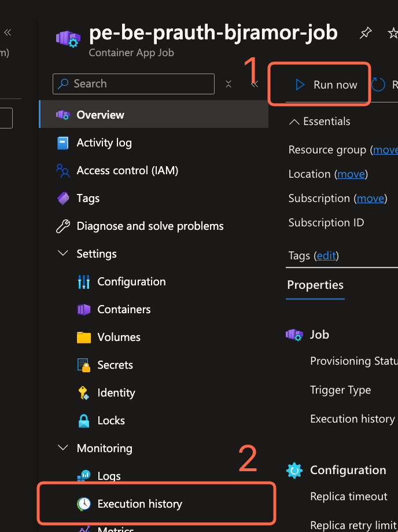The height and width of the screenshot is (532, 398).
Task: Click the Overview menu icon
Action: point(63,115)
